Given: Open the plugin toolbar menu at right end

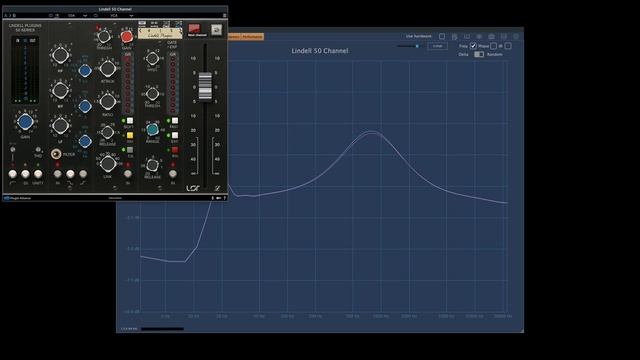Looking at the screenshot, I should [224, 16].
